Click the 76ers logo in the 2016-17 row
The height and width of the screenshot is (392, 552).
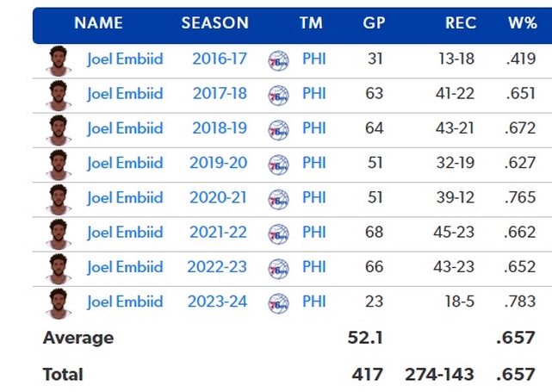point(278,61)
